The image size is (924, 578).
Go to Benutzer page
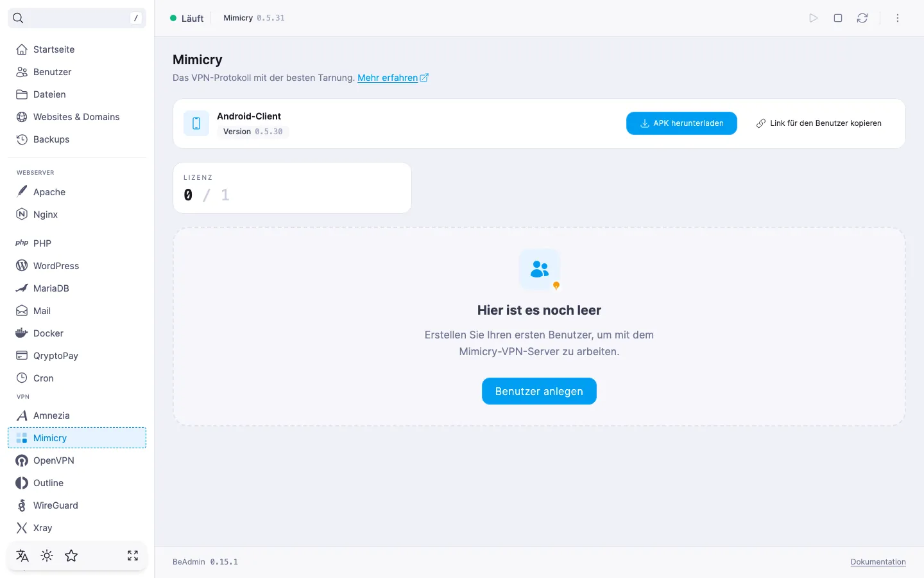(x=77, y=72)
